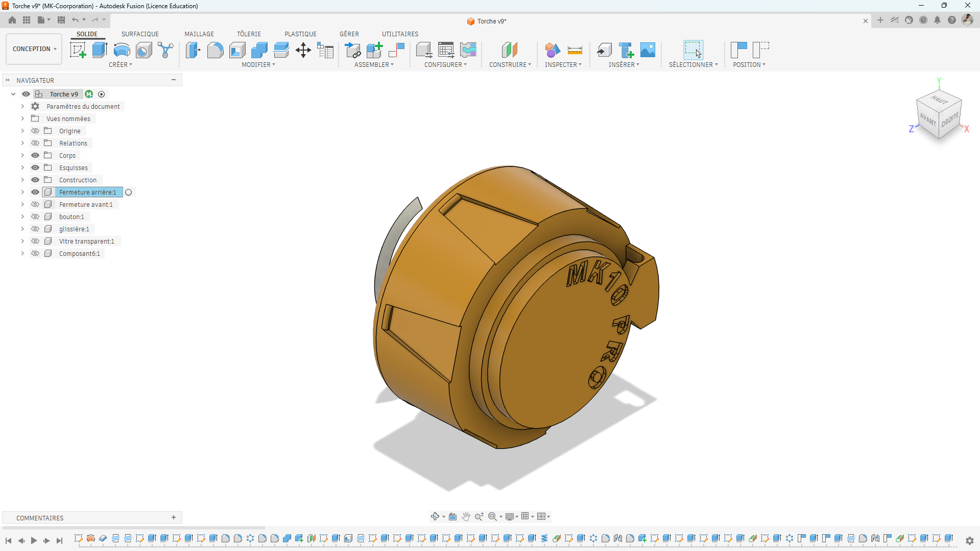Screen dimensions: 980x551
Task: Hide the Fermeture arrière:1 component
Action: point(35,192)
